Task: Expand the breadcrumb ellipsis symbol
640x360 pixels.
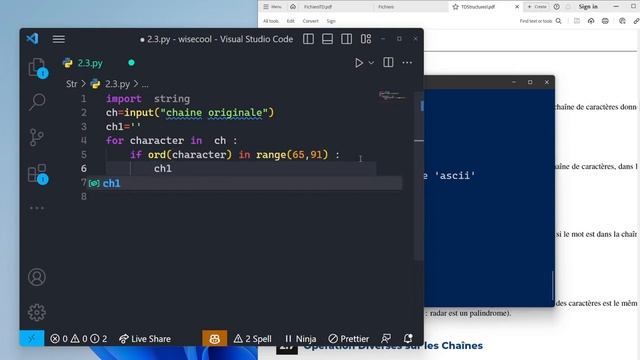Action: click(145, 84)
